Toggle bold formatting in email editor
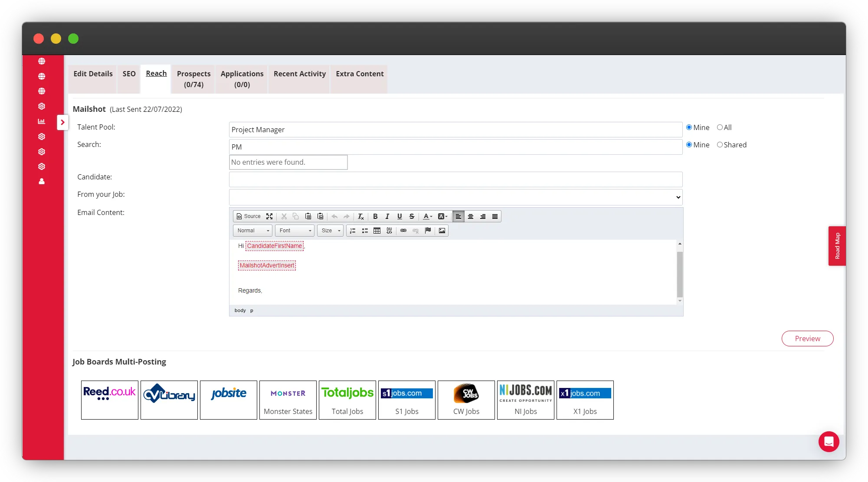Viewport: 868px width, 482px height. tap(375, 216)
